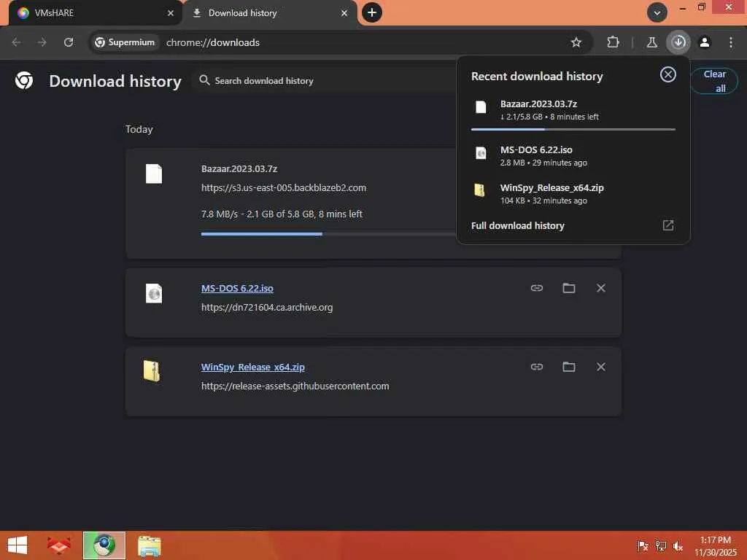
Task: Open the Windows Start menu
Action: click(18, 545)
